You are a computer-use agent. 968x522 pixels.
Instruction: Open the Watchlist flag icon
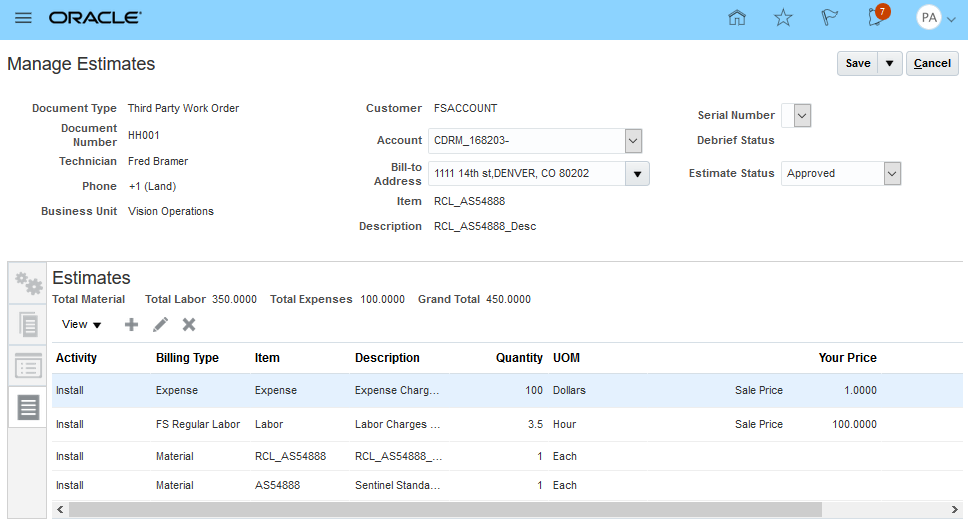pyautogui.click(x=829, y=17)
